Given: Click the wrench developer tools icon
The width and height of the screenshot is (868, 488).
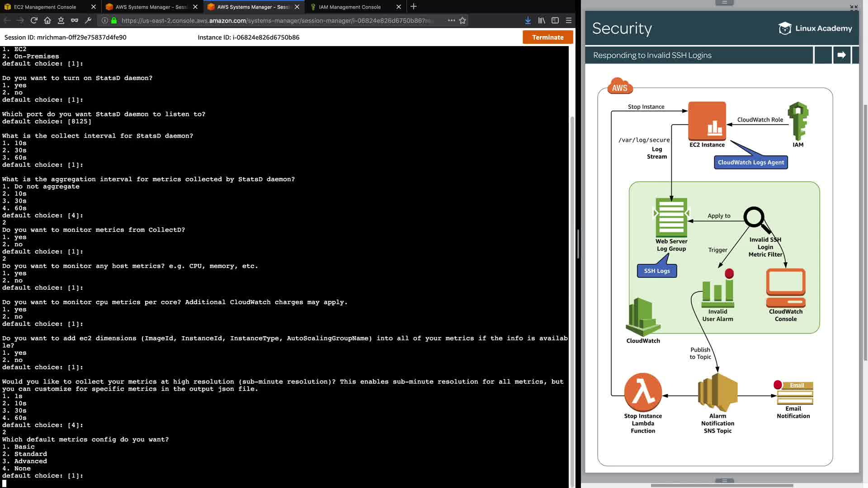Looking at the screenshot, I should (88, 20).
